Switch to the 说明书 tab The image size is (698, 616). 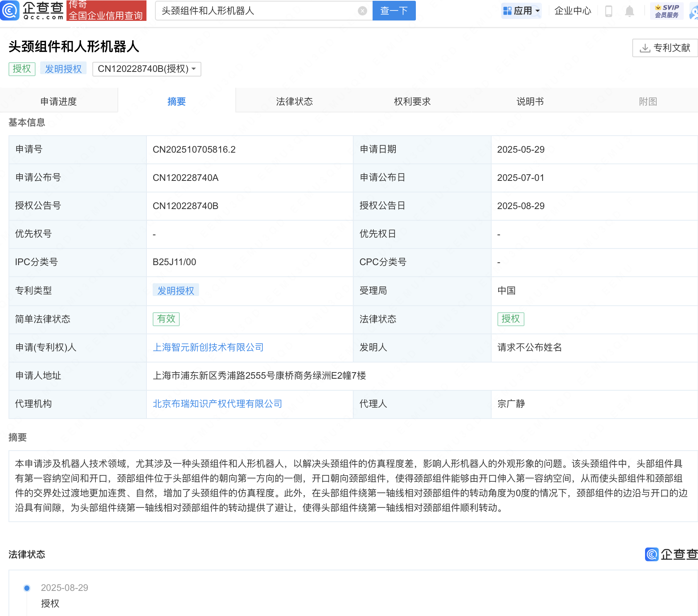pos(530,101)
